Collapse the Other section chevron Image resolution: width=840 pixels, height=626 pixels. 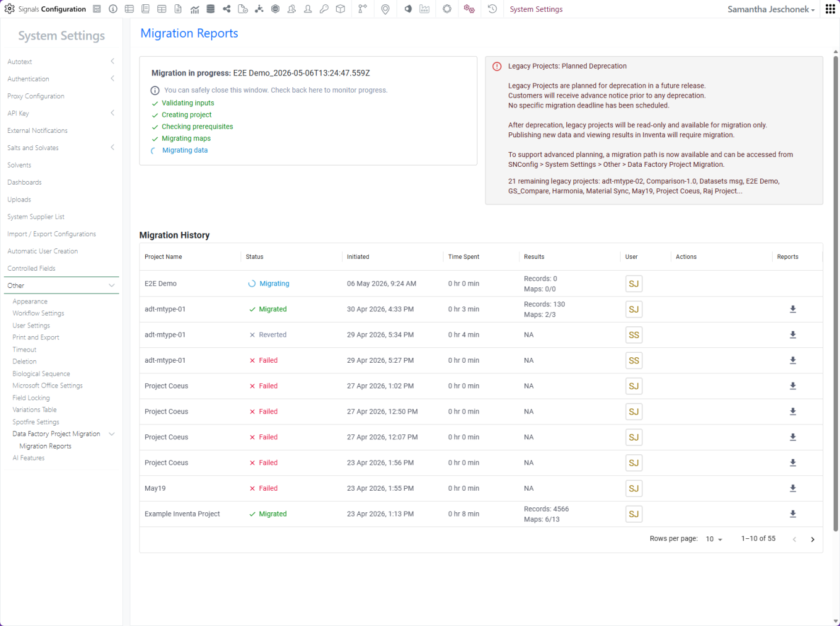click(112, 286)
